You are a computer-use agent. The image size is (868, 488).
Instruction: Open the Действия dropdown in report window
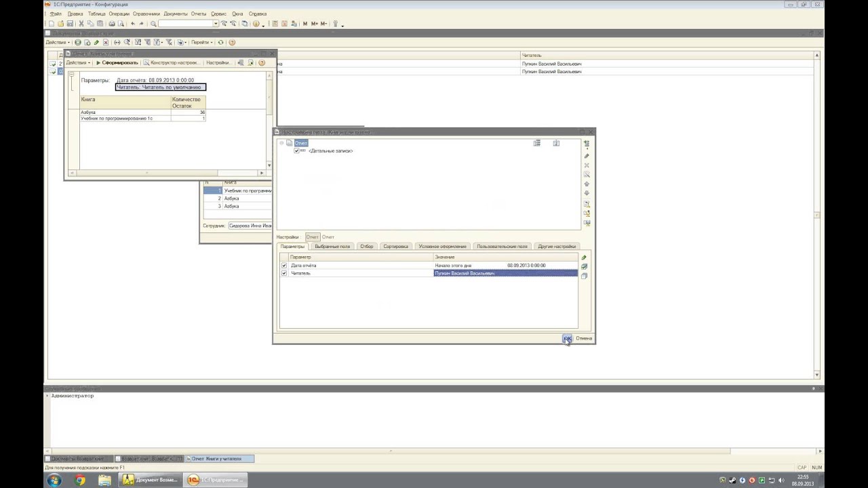(x=78, y=62)
